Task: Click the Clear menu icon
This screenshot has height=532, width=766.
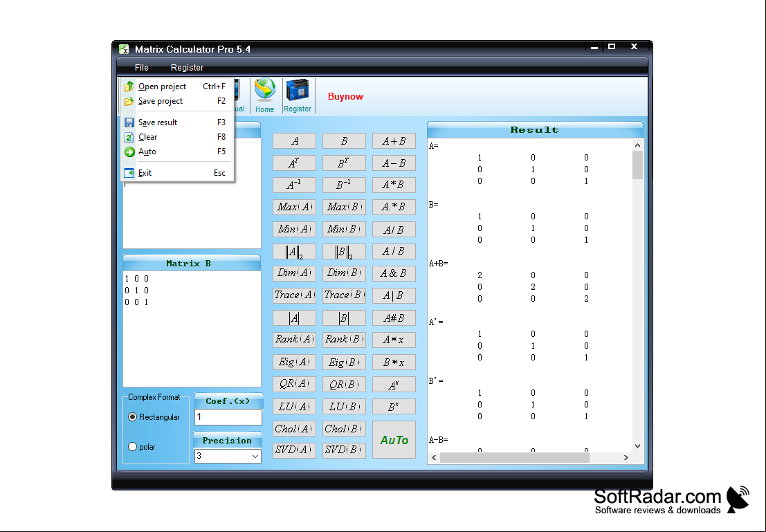Action: pyautogui.click(x=129, y=137)
